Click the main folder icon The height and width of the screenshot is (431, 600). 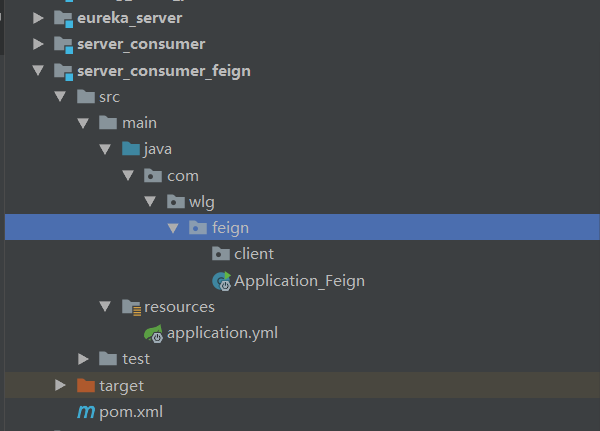[x=108, y=123]
